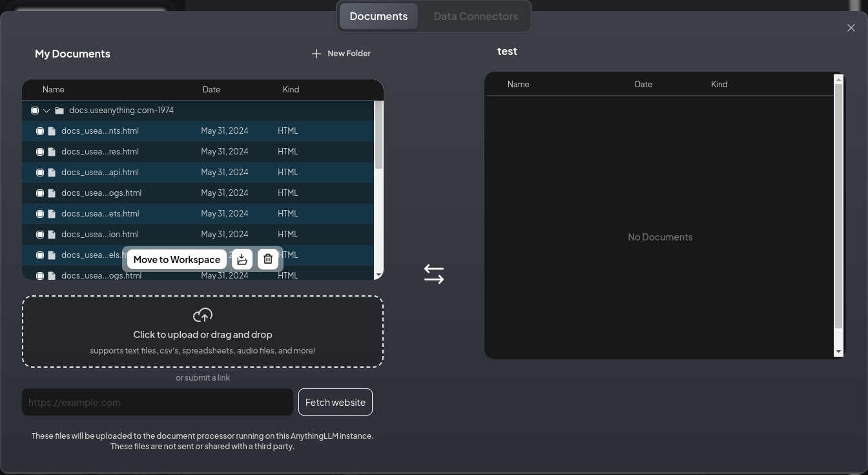Screen dimensions: 868x475
Task: Click Date column header in test workspace
Action: (x=643, y=84)
